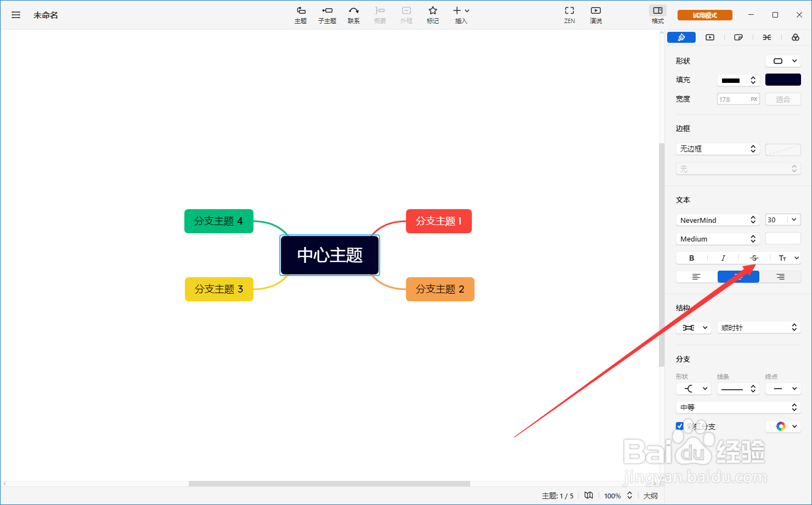
Task: Open the topic shape dropdown under 形状
Action: (783, 61)
